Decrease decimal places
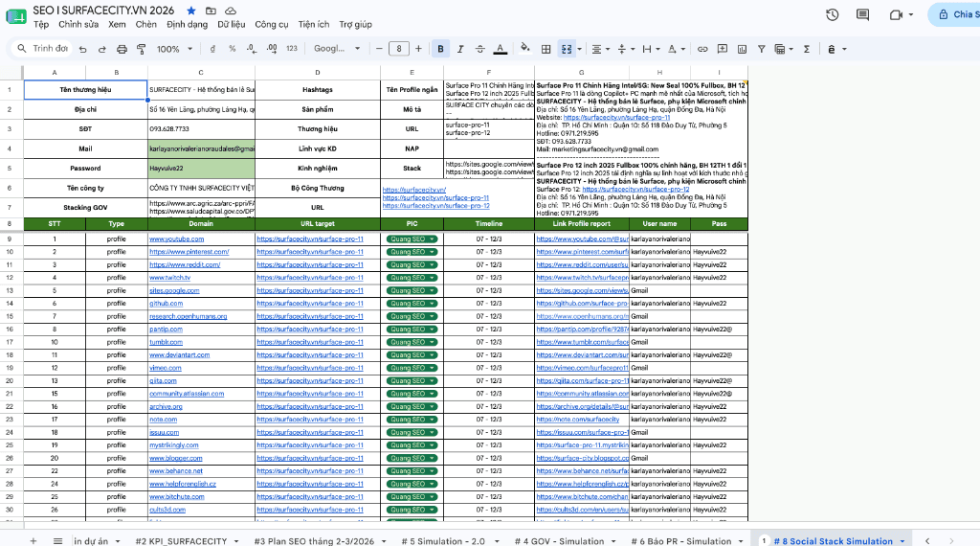Image resolution: width=980 pixels, height=546 pixels. pyautogui.click(x=252, y=49)
